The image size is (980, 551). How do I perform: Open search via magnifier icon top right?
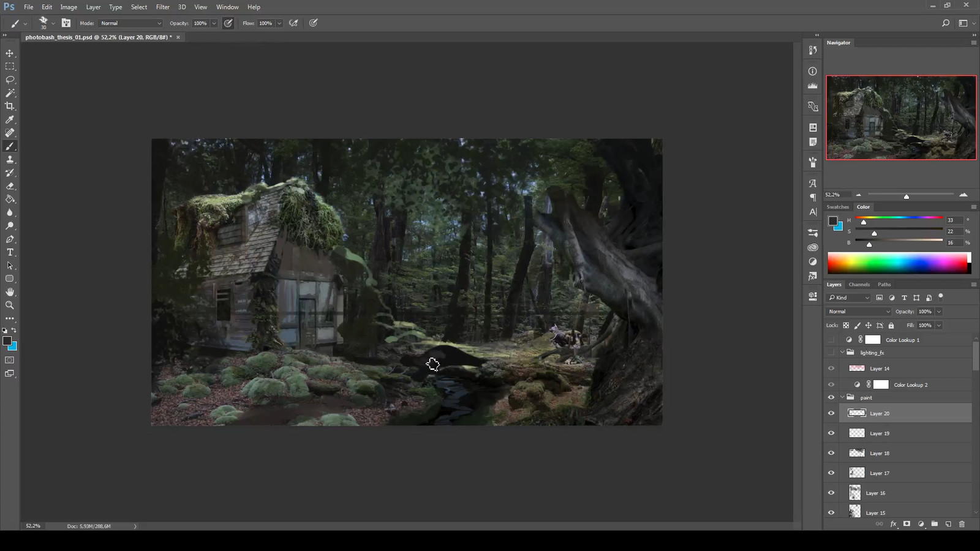[x=946, y=23]
